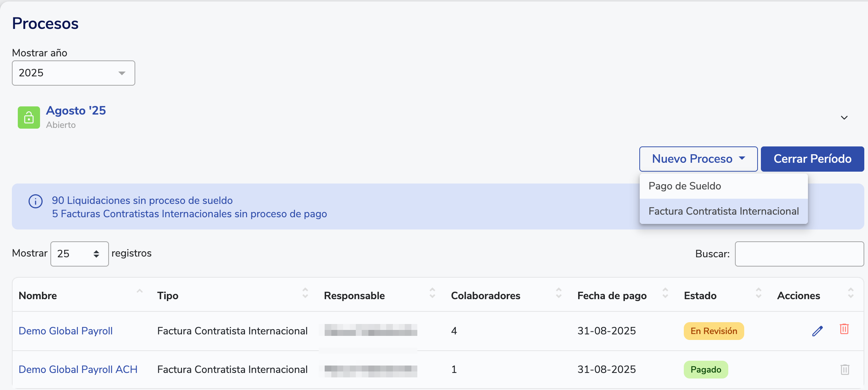868x390 pixels.
Task: Collapse the Agosto '25 period section
Action: 844,118
